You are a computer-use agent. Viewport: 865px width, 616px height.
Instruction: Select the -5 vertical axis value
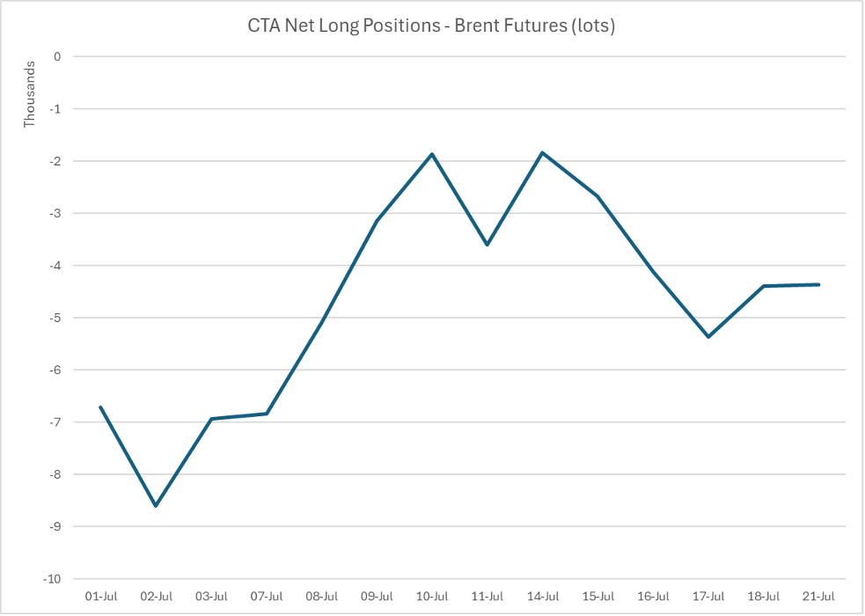point(56,318)
